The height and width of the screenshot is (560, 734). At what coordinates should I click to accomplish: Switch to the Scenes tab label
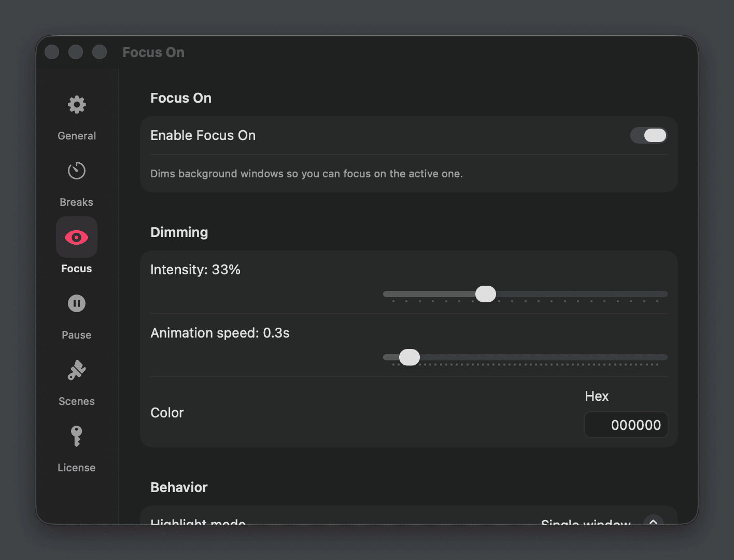[77, 401]
